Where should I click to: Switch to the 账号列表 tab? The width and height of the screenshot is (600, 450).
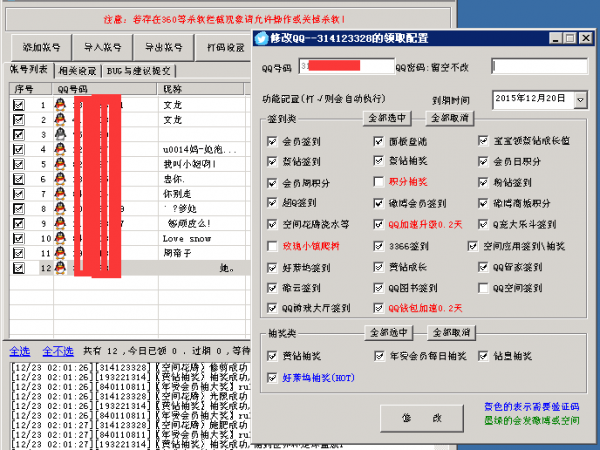[29, 69]
